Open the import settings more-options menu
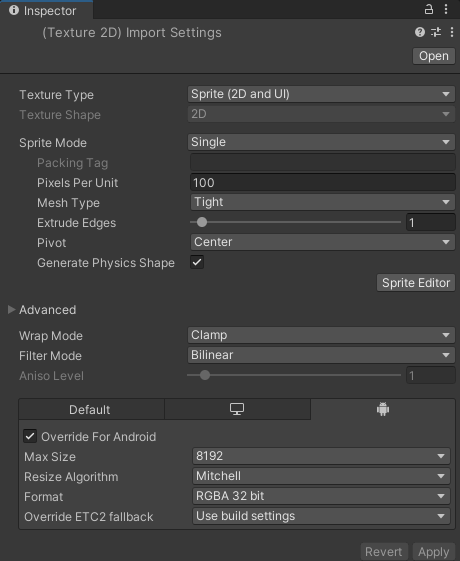 pyautogui.click(x=452, y=32)
